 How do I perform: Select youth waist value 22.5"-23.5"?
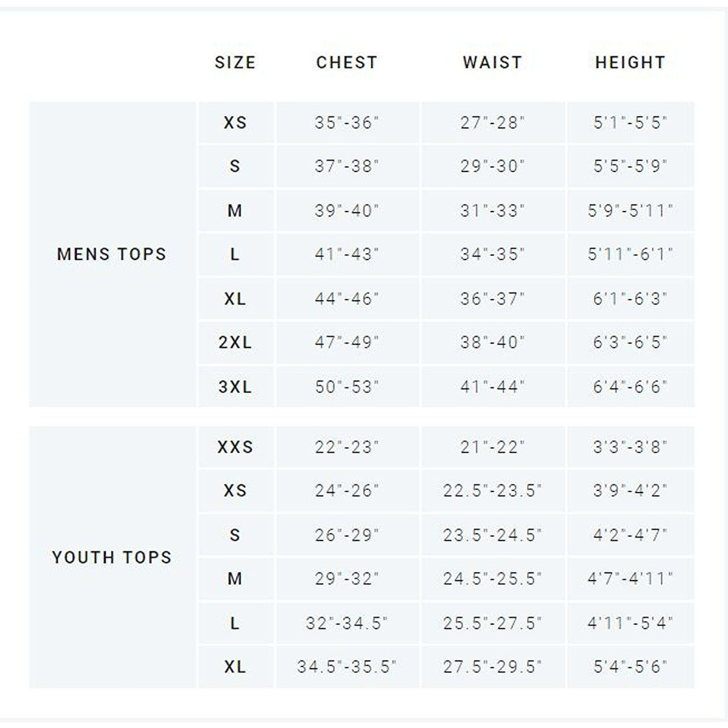click(493, 491)
